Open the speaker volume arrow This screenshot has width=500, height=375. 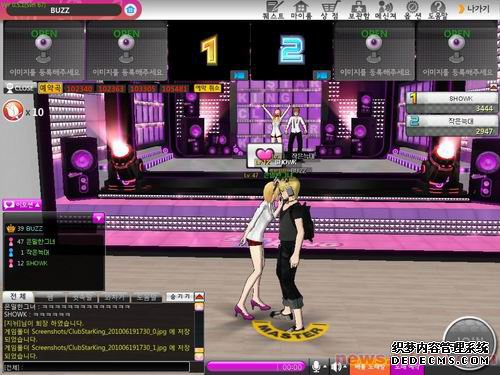(x=345, y=367)
